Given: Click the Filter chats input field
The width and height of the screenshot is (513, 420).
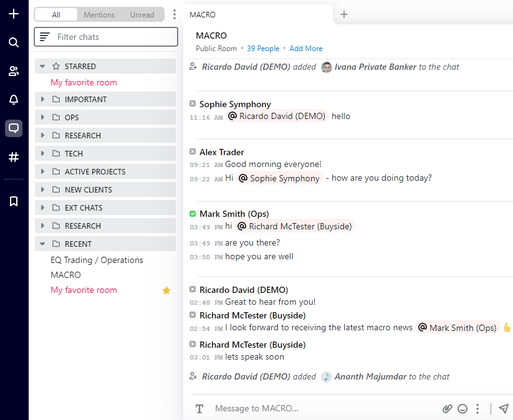Looking at the screenshot, I should (112, 37).
